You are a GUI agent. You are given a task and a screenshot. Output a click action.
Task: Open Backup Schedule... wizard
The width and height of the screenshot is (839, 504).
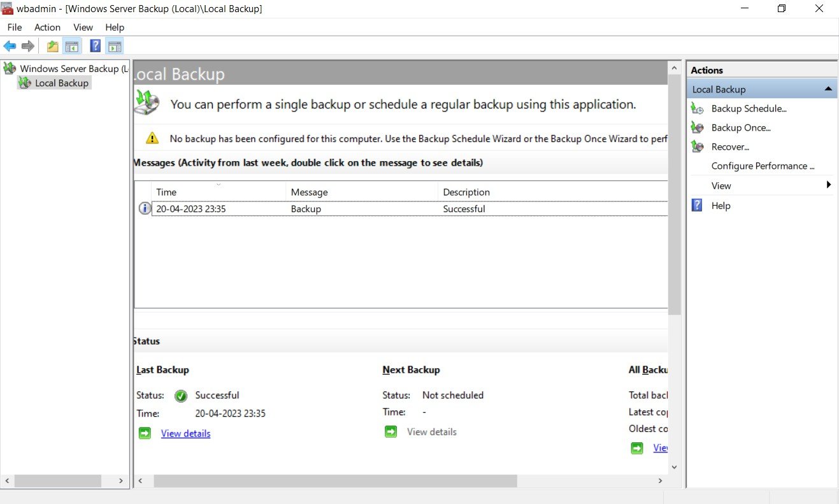tap(749, 109)
